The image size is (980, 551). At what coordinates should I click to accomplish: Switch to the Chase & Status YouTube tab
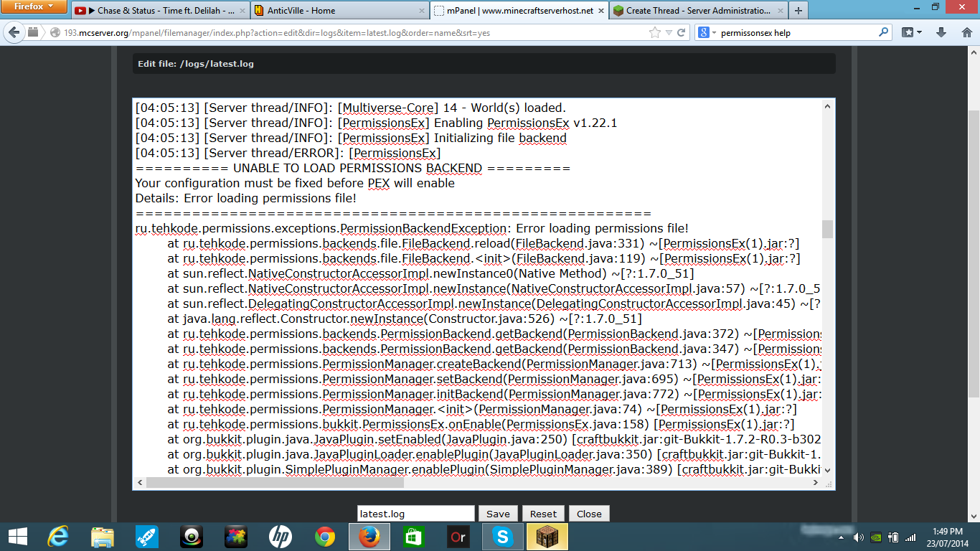coord(159,11)
